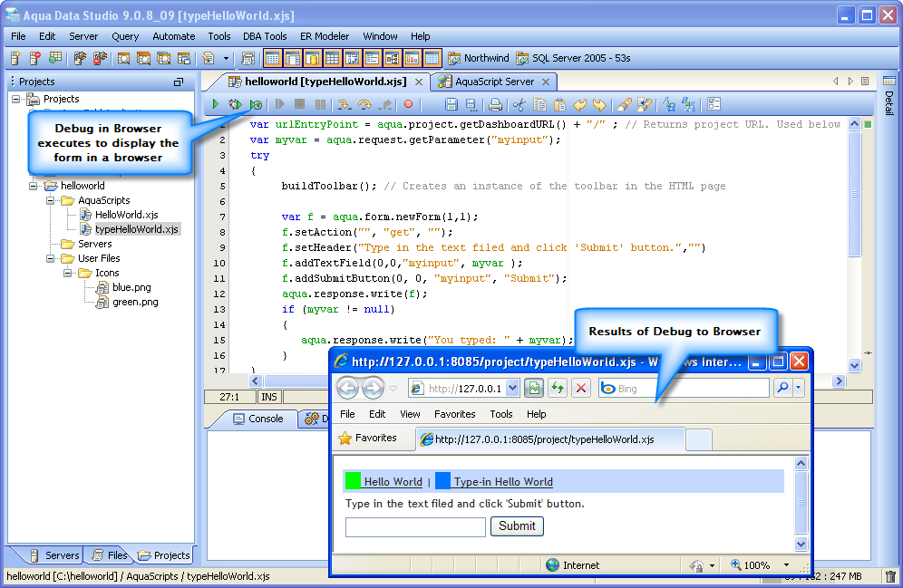
Task: Switch to the AquaScript Server tab
Action: coord(494,82)
